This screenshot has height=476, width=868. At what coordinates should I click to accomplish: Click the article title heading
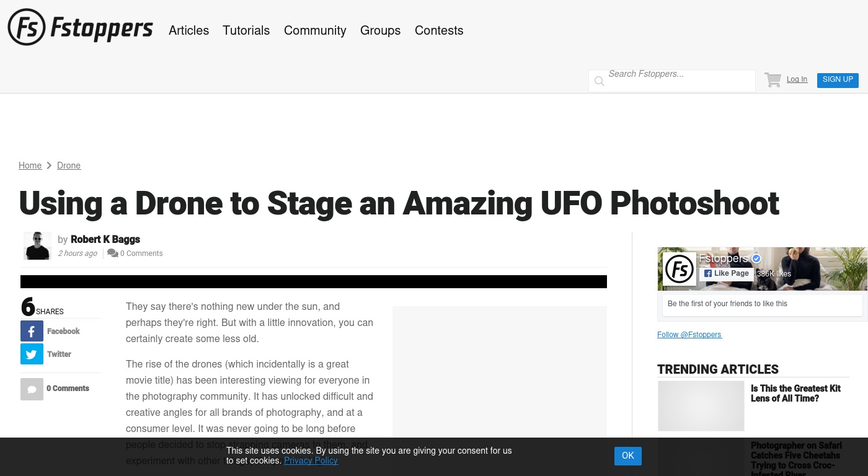coord(399,203)
